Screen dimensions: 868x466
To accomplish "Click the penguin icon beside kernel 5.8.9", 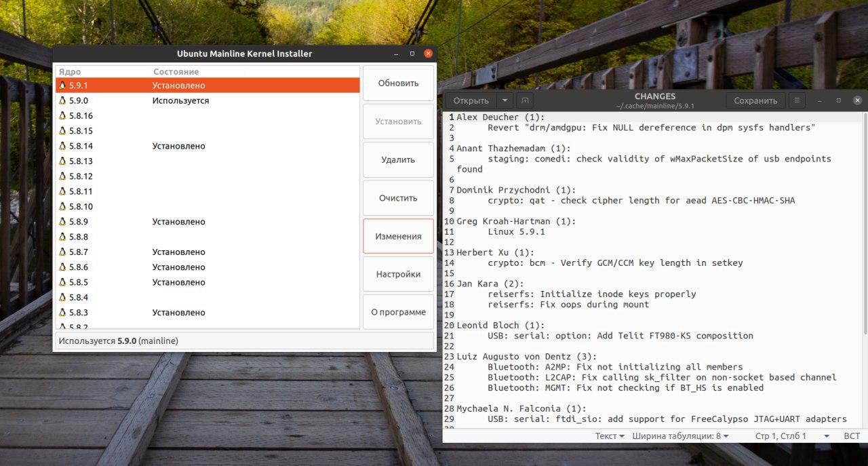I will [62, 222].
